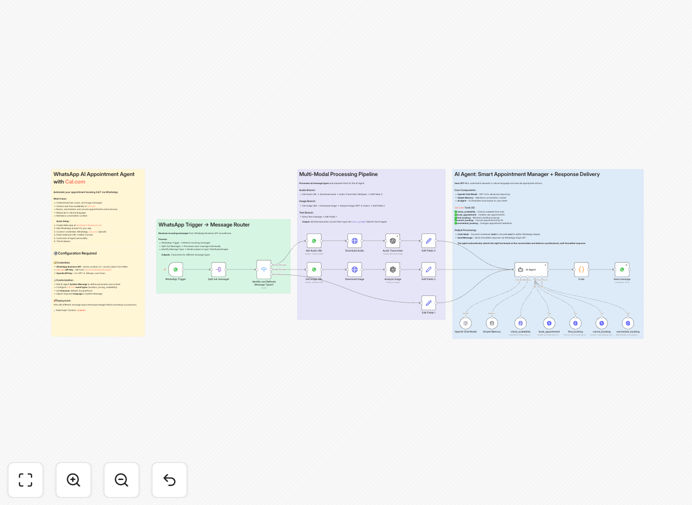
Task: Select the OpenAI Chat Model sub-node
Action: (x=466, y=323)
